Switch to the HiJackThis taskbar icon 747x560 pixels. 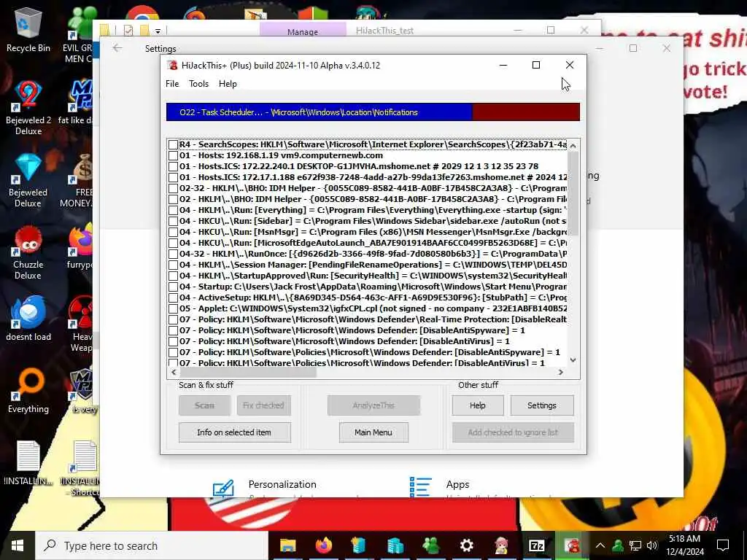pos(572,545)
